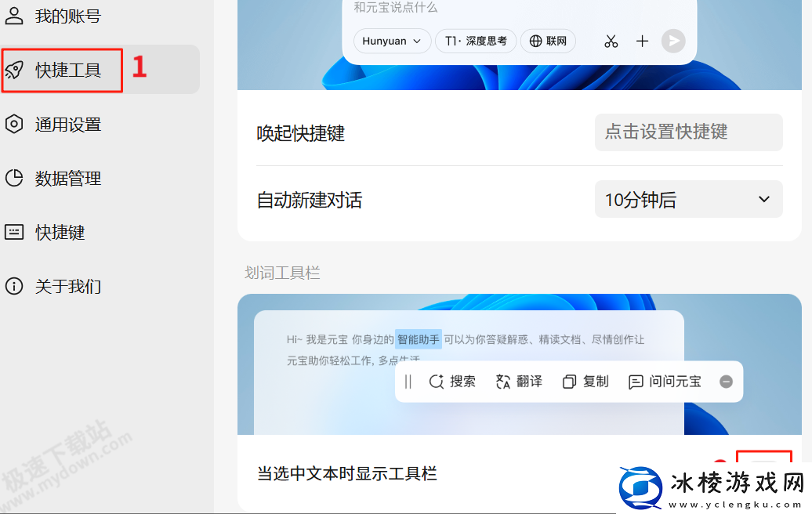Open the 数据管理 section
This screenshot has width=812, height=514.
click(x=67, y=178)
